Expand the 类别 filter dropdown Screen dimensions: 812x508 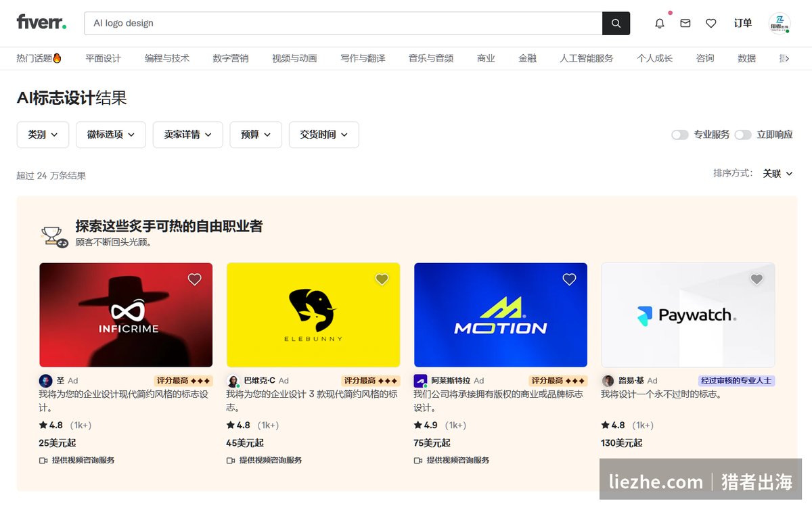click(43, 135)
